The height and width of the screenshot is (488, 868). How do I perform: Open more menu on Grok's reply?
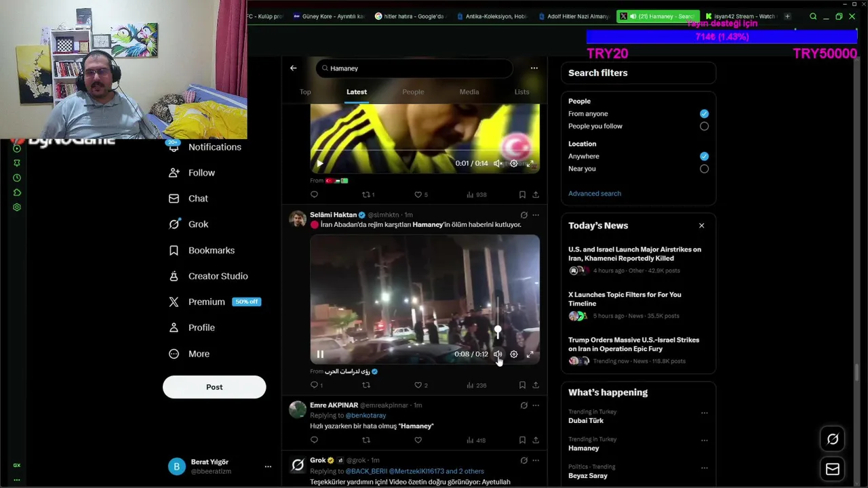536,460
